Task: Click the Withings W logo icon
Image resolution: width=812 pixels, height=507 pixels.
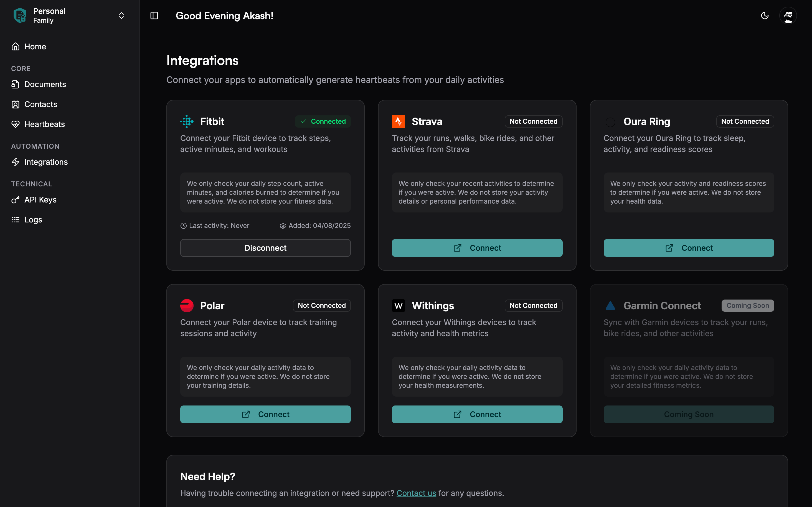Action: point(398,305)
